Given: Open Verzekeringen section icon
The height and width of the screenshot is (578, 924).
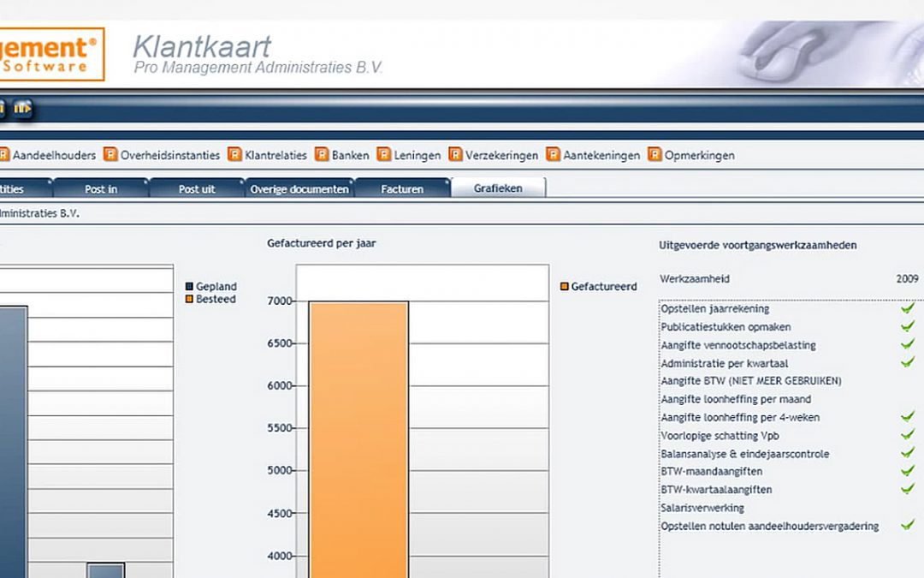Looking at the screenshot, I should click(x=455, y=154).
